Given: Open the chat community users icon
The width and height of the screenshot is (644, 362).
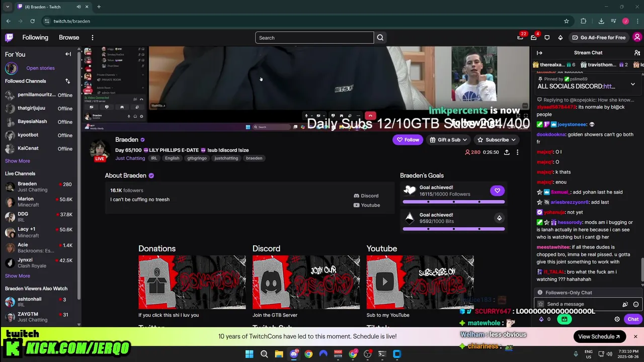Looking at the screenshot, I should click(637, 53).
